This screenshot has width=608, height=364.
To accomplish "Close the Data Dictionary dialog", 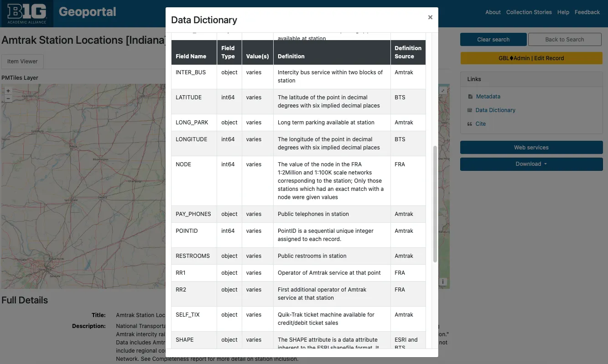I will [x=430, y=17].
